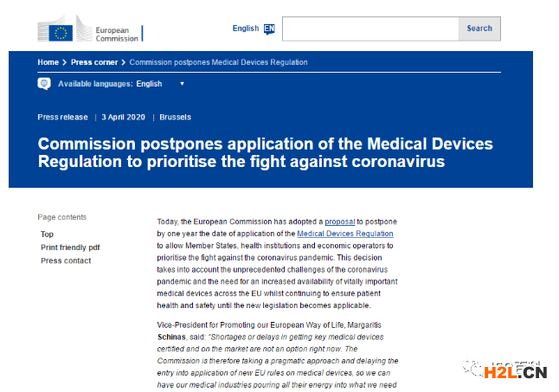Focus the search text field

click(369, 29)
